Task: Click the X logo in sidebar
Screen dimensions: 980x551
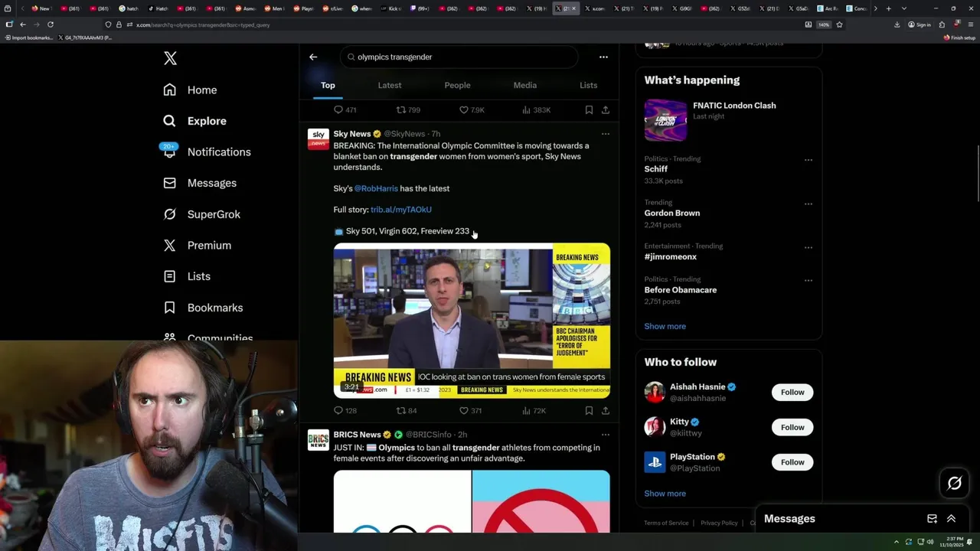Action: (x=170, y=58)
